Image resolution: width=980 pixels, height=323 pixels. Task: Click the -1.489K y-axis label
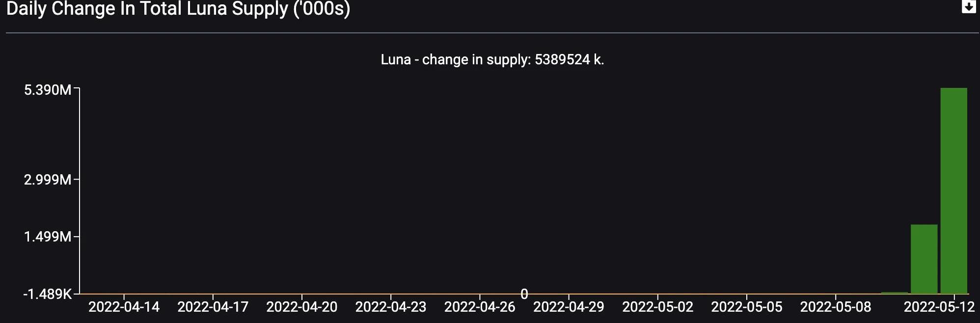coord(47,294)
